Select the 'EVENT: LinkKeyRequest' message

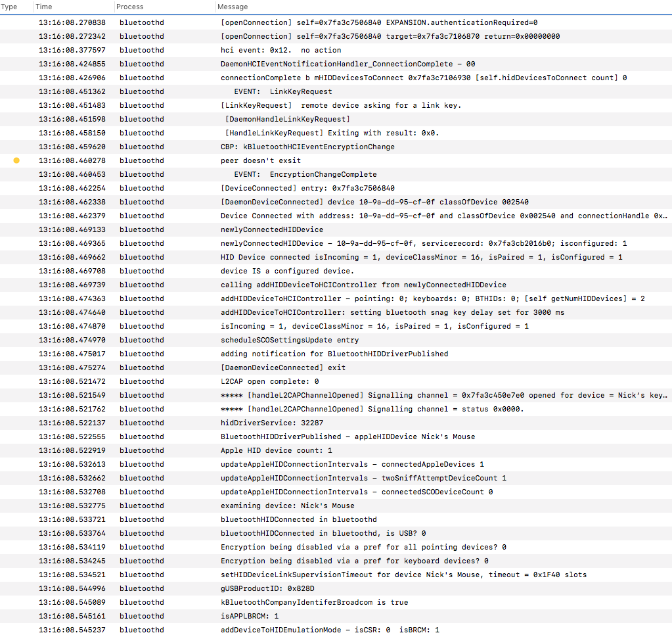click(x=283, y=91)
